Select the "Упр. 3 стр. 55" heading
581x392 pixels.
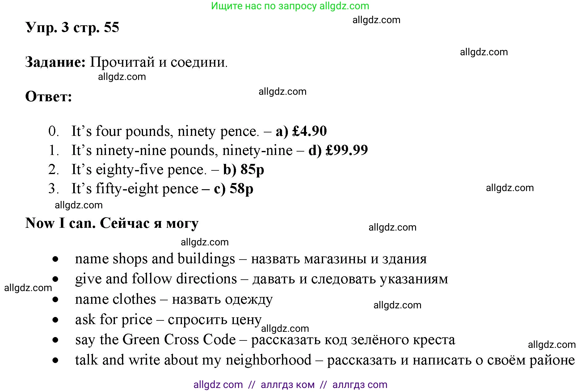72,27
